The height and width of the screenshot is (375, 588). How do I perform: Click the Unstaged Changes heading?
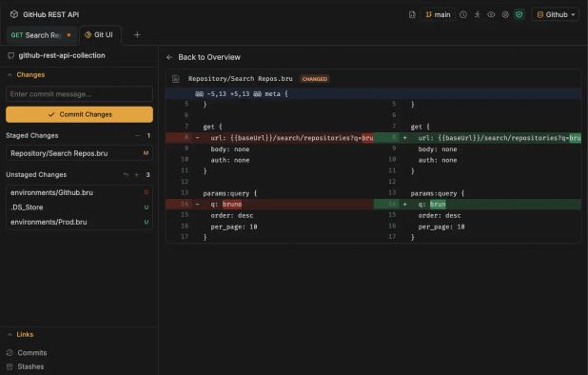[36, 175]
